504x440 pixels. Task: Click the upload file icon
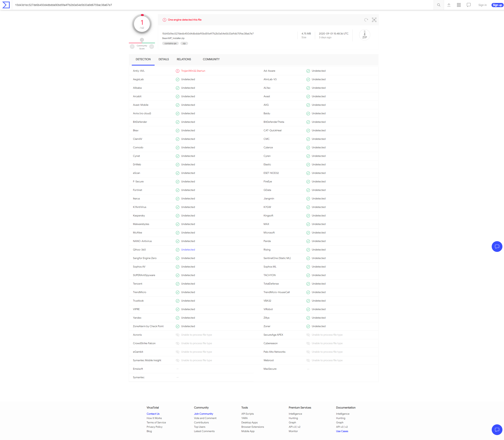pyautogui.click(x=449, y=5)
